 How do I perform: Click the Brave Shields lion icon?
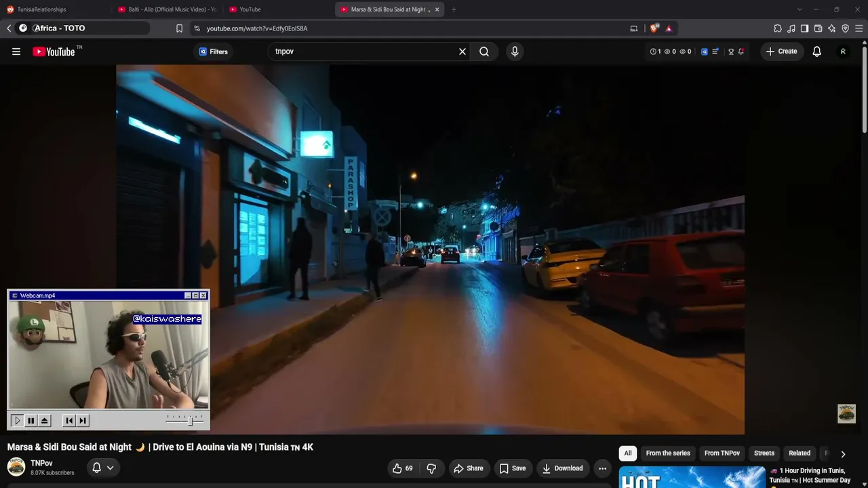pos(654,28)
